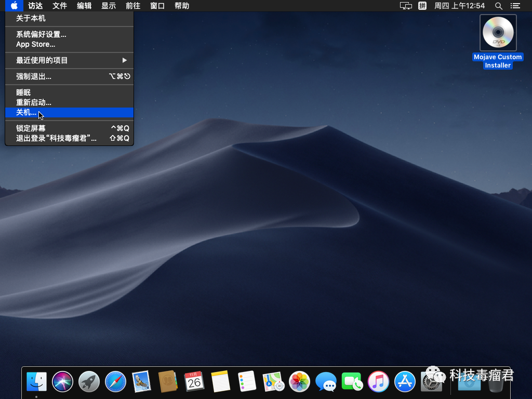Open the Photos app in dock

299,382
